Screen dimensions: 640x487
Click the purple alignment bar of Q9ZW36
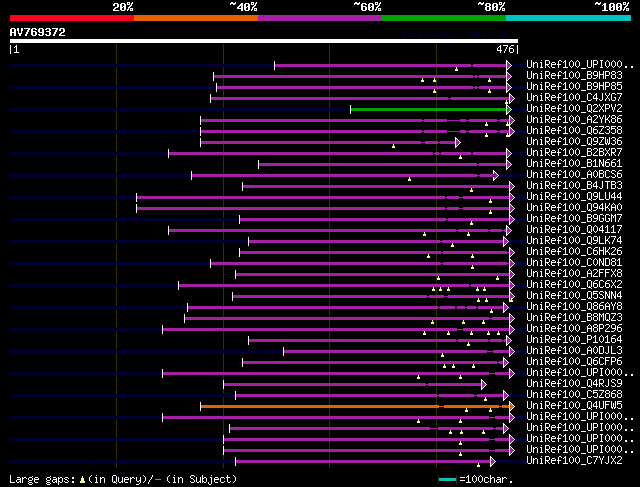pyautogui.click(x=328, y=142)
